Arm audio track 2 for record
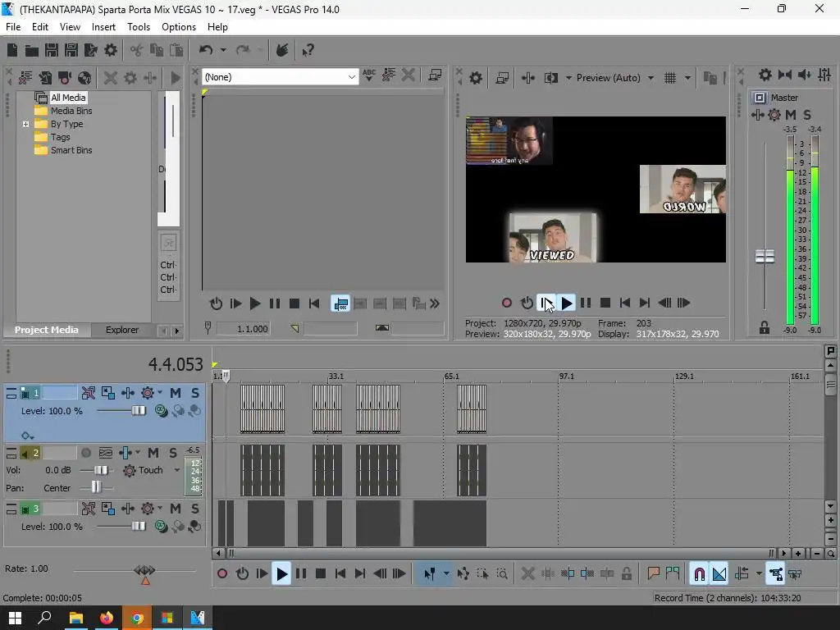Viewport: 840px width, 630px height. 85,453
